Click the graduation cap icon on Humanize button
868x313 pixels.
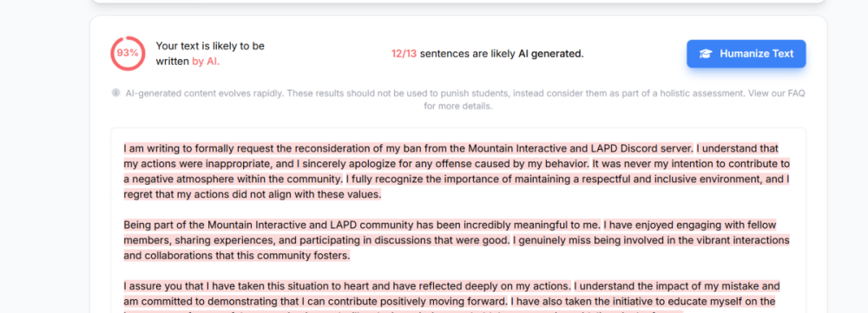pos(705,54)
